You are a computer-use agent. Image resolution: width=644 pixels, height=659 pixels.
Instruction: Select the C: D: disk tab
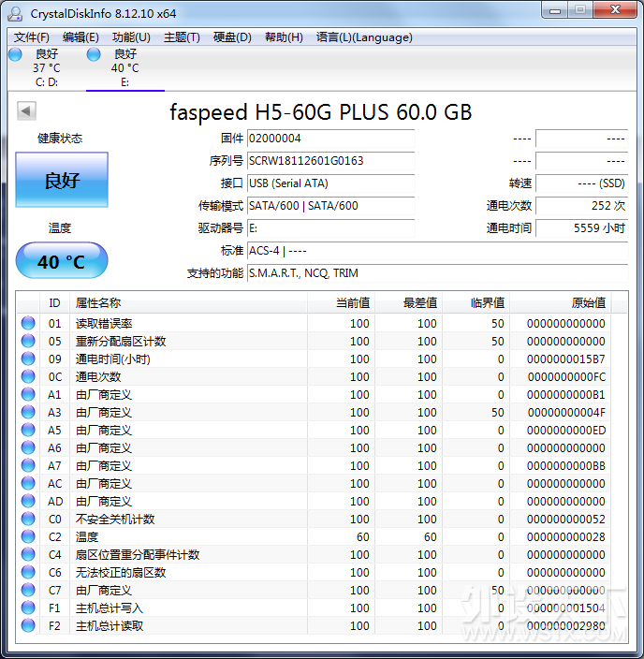coord(47,67)
